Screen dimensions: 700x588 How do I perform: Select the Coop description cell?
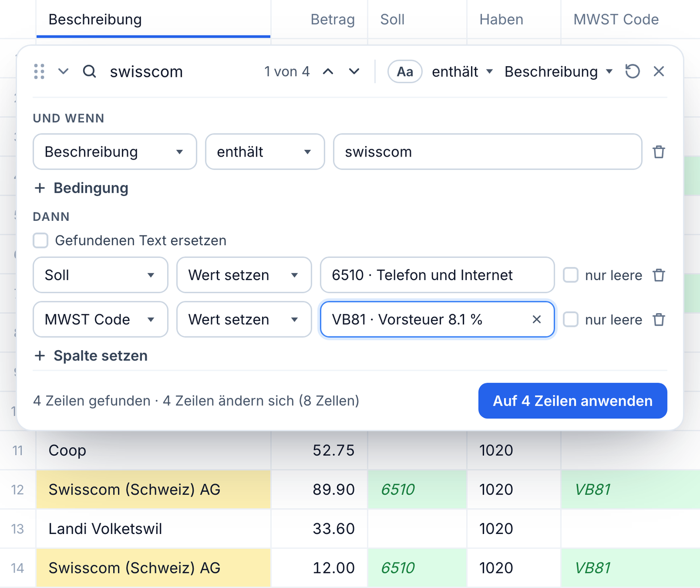[153, 450]
